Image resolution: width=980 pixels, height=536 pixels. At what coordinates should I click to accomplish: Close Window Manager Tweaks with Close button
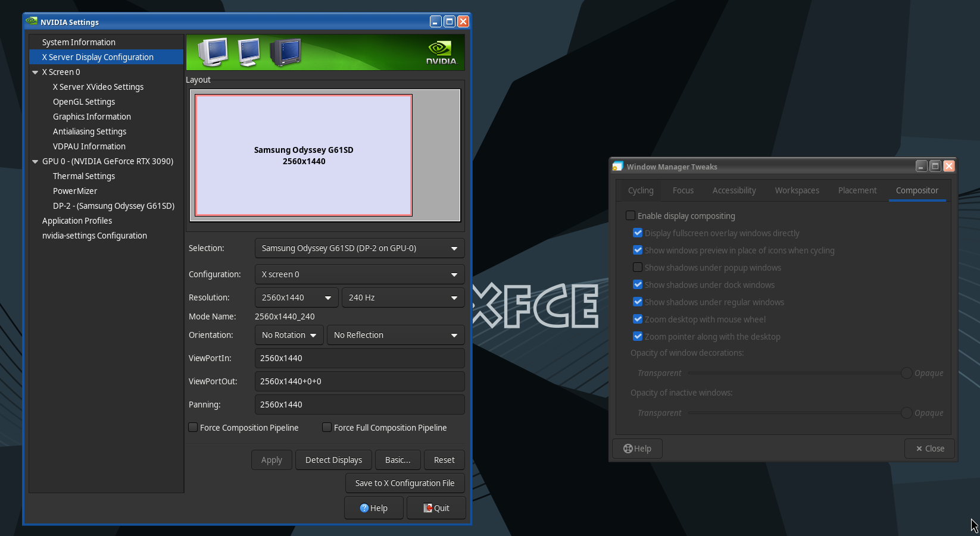[x=930, y=449]
